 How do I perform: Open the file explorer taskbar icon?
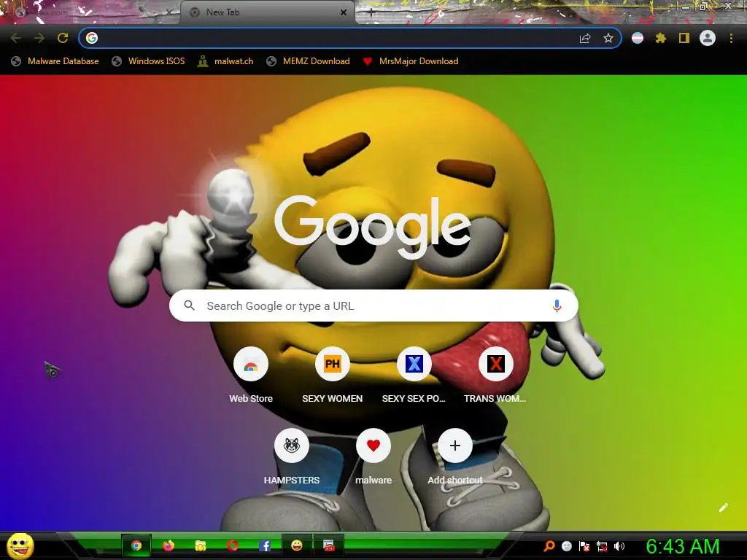tap(201, 545)
